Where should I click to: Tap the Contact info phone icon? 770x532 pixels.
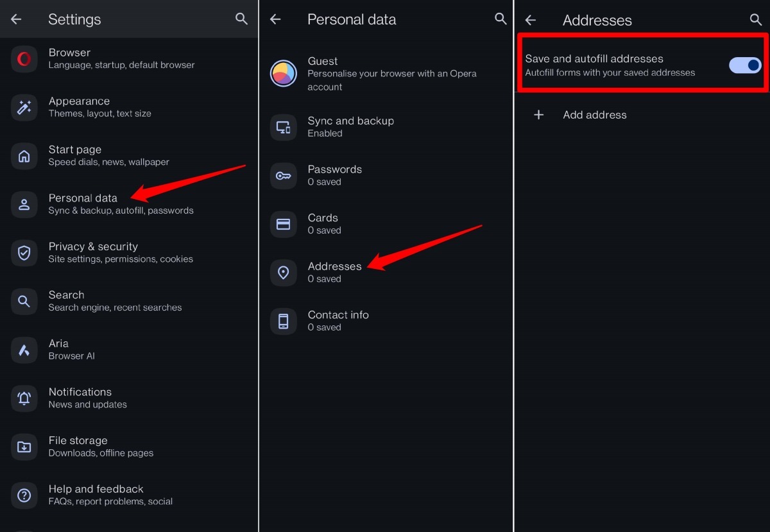[x=283, y=321]
